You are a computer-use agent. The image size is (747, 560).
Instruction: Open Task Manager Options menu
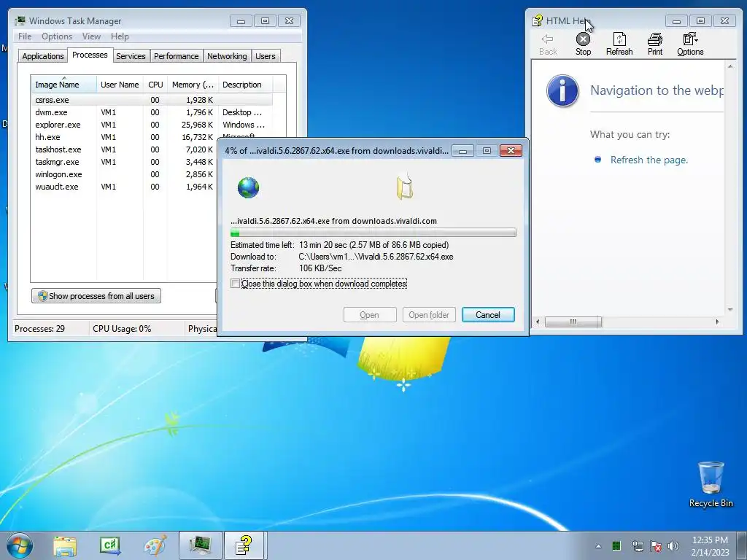[x=57, y=36]
